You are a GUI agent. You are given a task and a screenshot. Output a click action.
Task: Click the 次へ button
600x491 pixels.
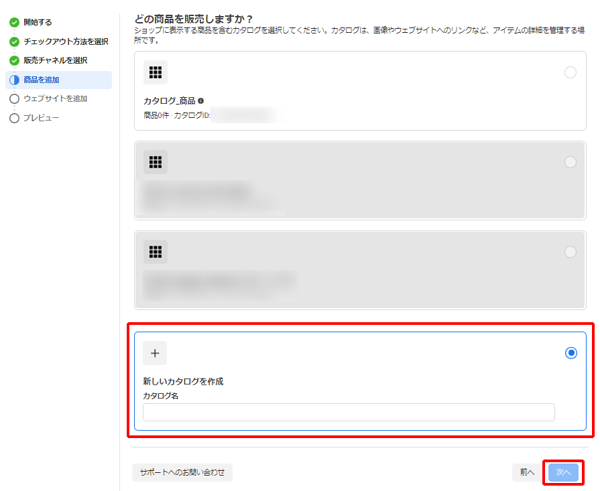coord(563,472)
